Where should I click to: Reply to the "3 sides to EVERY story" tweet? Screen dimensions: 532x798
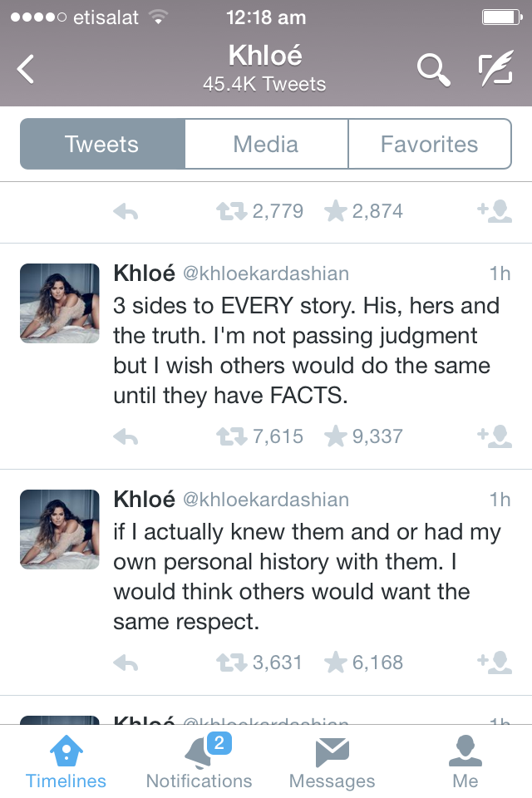click(x=126, y=436)
